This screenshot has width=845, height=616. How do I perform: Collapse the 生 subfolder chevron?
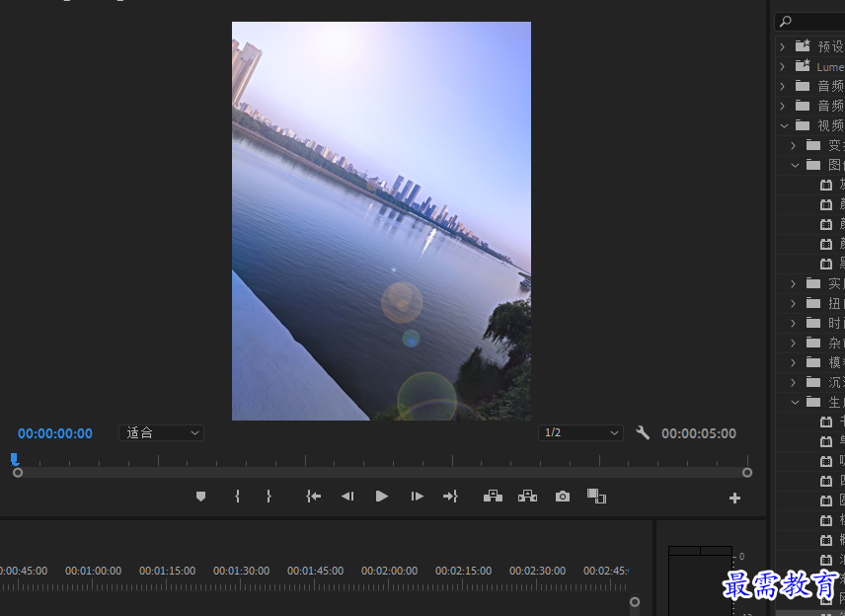click(795, 402)
